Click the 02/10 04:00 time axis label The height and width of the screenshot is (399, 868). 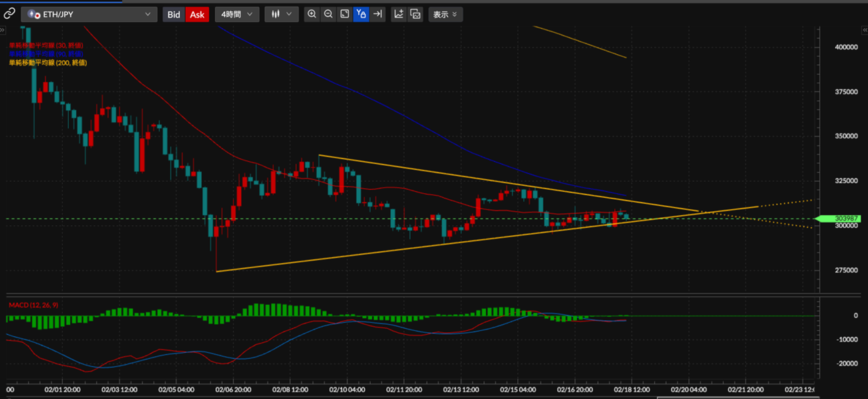tap(347, 389)
